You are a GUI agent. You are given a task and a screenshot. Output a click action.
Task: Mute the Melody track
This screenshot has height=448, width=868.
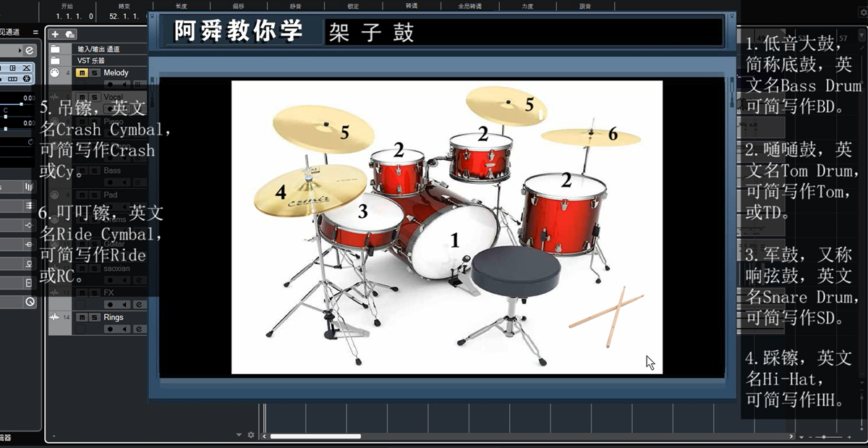click(x=82, y=73)
